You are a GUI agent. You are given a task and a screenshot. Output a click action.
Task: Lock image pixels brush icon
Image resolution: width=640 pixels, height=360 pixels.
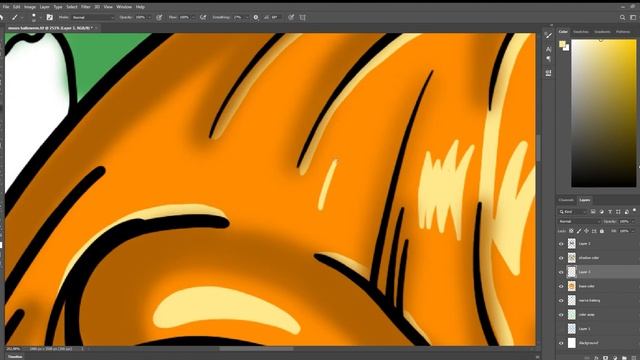pyautogui.click(x=579, y=231)
